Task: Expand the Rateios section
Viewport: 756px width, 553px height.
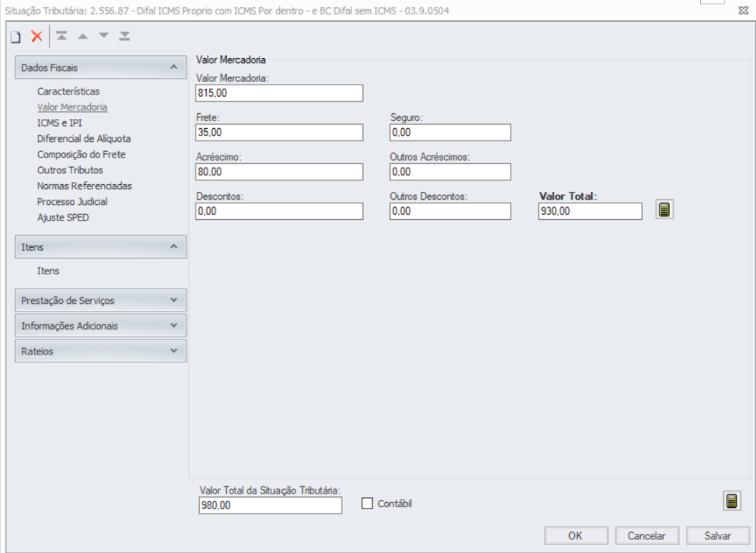Action: tap(101, 351)
